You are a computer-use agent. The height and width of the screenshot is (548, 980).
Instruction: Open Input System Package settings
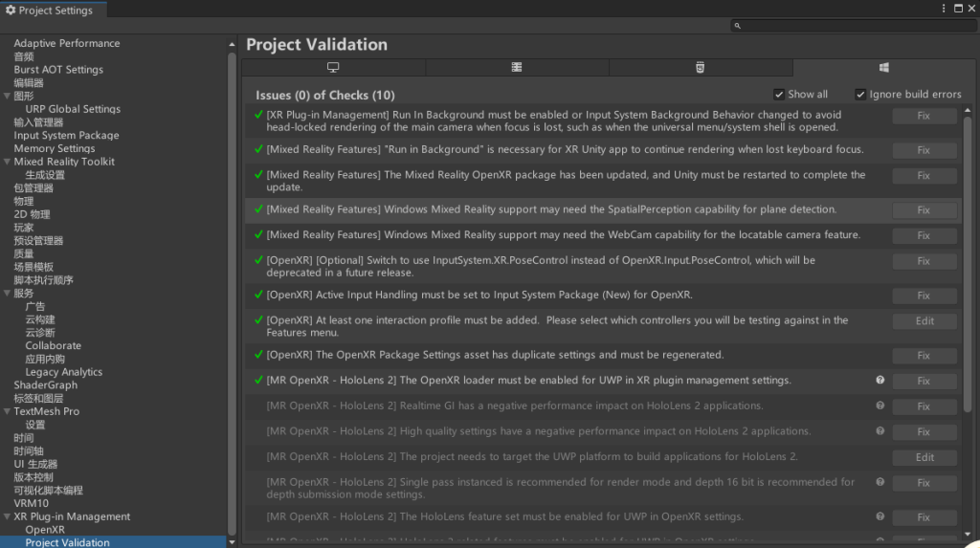[66, 135]
